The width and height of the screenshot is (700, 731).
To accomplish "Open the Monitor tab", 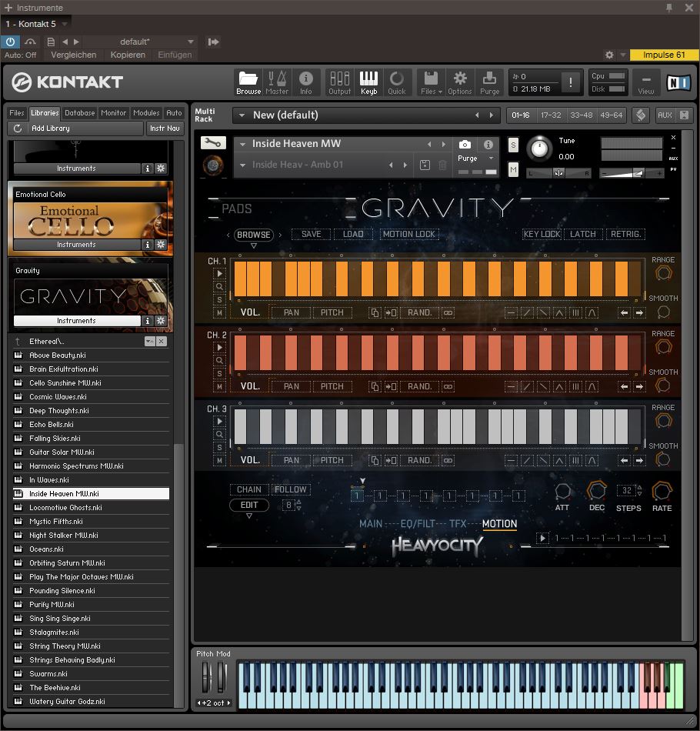I will [x=114, y=113].
